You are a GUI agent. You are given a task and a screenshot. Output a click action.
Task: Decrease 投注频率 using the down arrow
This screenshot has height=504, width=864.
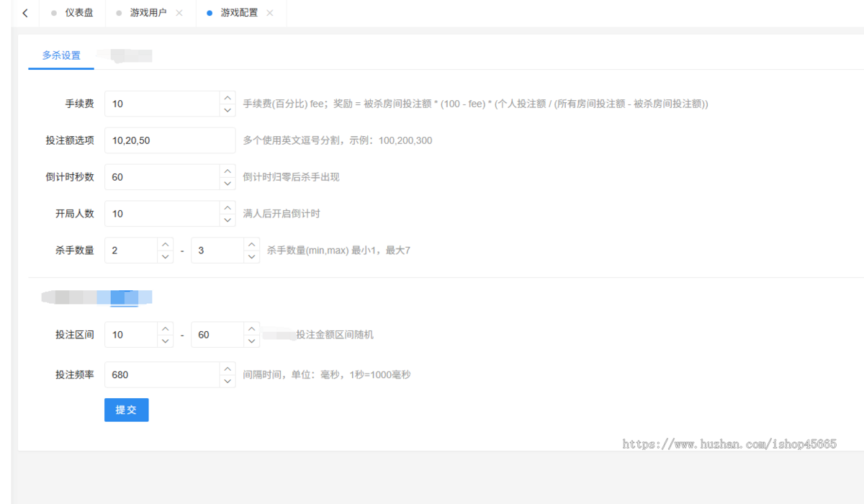point(228,381)
